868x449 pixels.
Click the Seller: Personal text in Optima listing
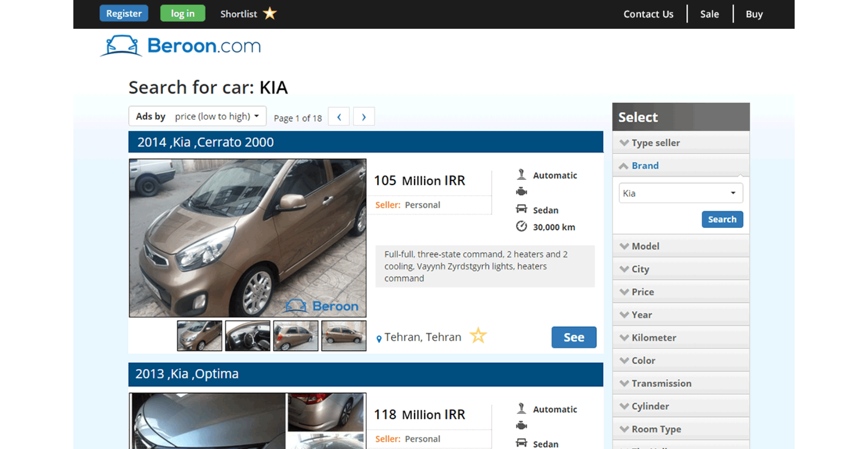pyautogui.click(x=408, y=439)
